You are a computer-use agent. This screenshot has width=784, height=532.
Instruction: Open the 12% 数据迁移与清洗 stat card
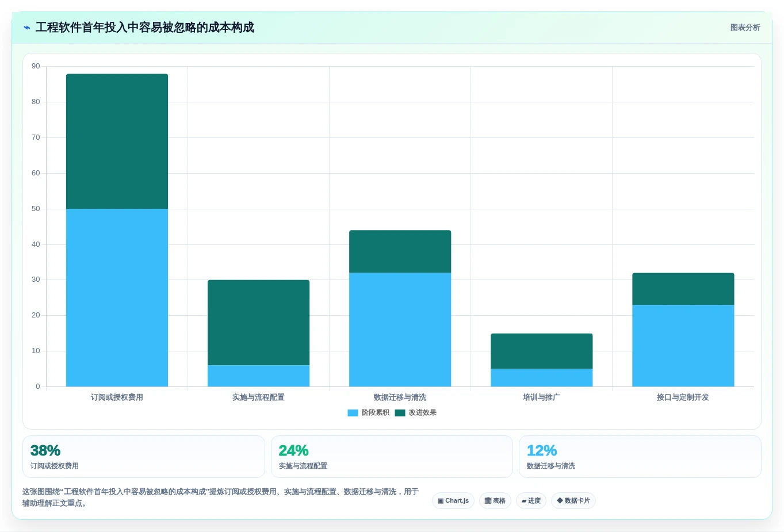pos(640,457)
